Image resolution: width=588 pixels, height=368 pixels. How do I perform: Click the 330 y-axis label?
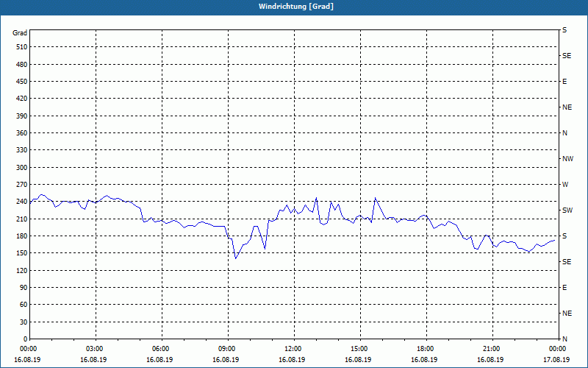[22, 150]
